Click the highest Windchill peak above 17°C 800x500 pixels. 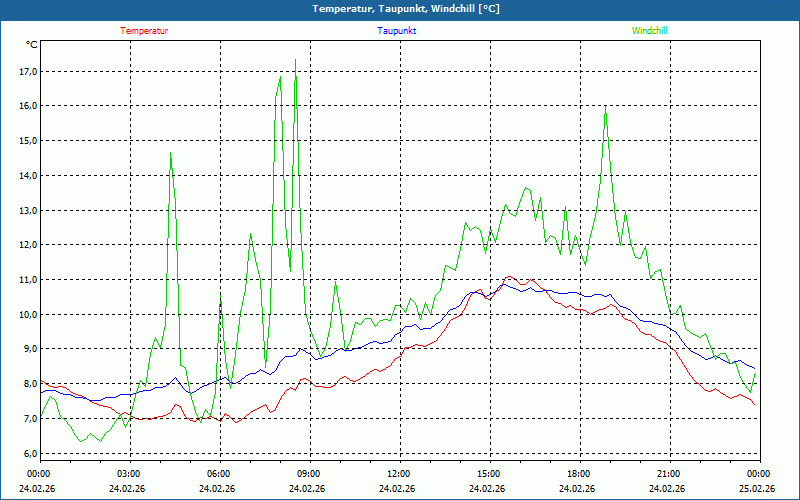click(295, 61)
